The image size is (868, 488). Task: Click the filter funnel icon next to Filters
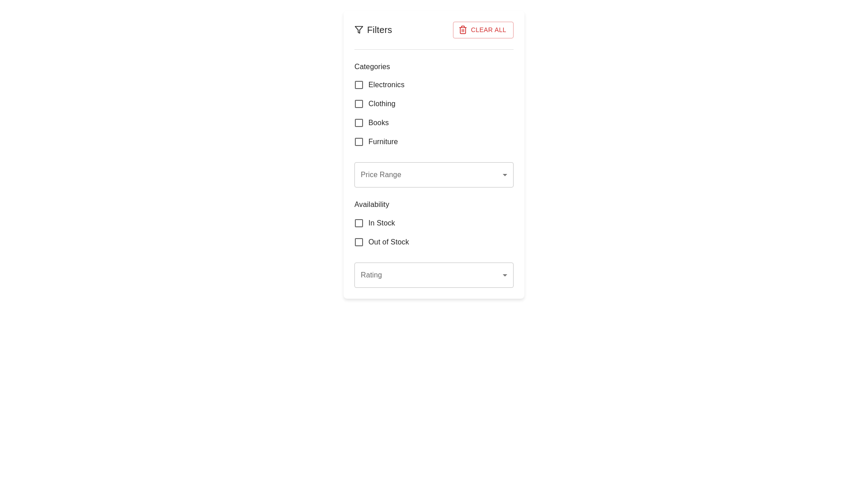pos(359,30)
